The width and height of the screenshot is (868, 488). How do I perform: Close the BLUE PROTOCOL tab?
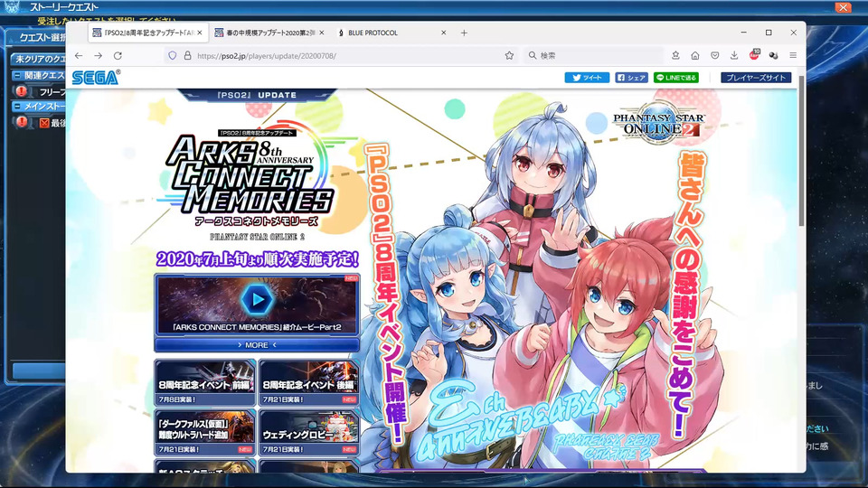click(443, 33)
